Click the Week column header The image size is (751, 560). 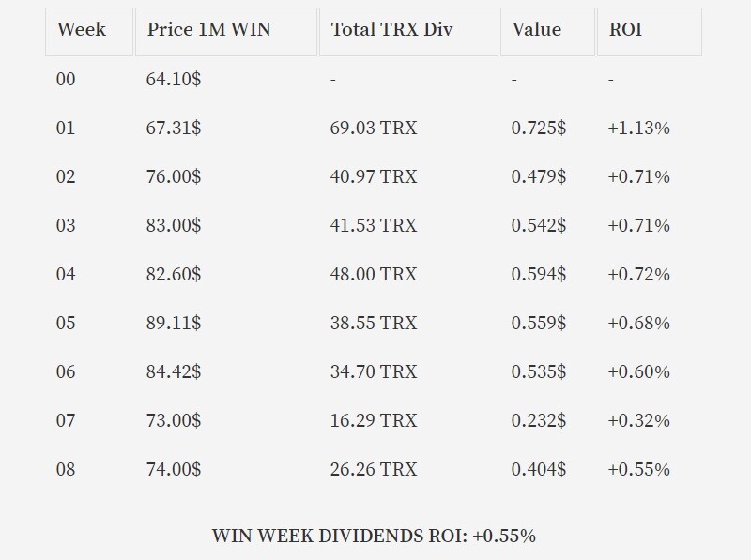(x=89, y=32)
